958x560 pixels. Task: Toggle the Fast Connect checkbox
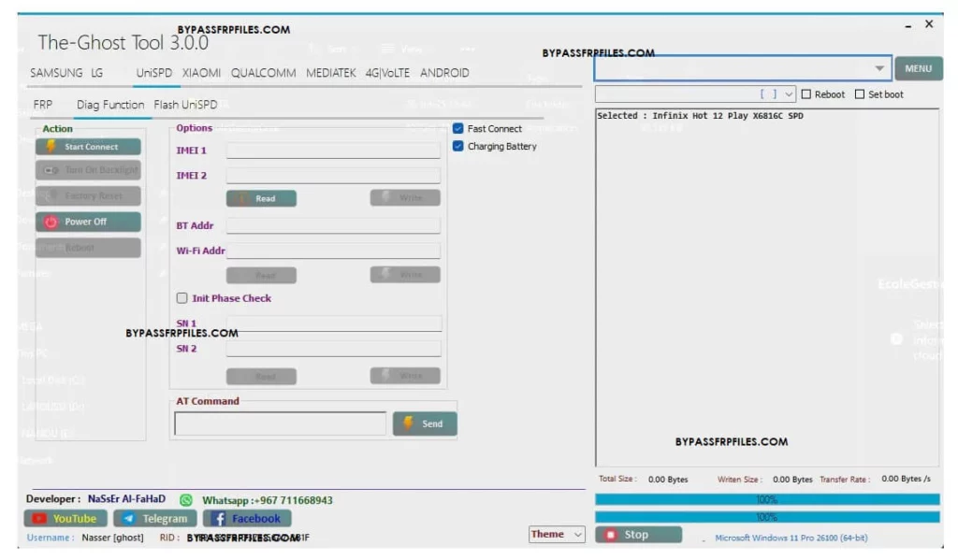pos(457,129)
